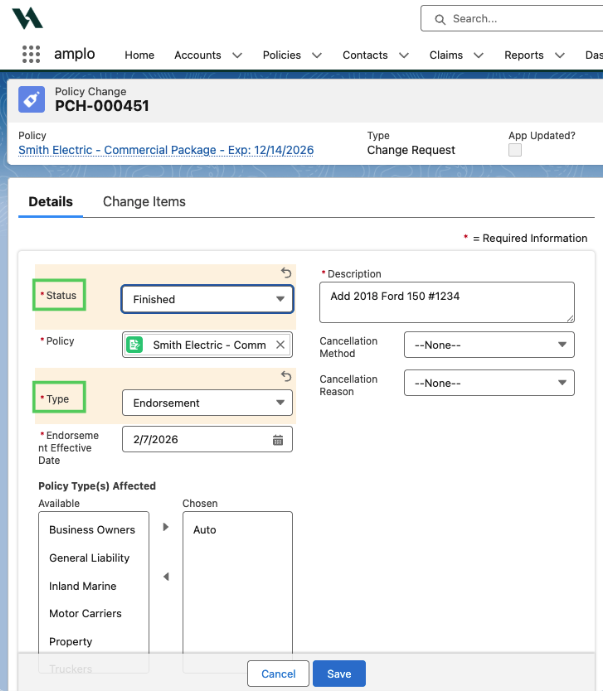Open the Cancellation Method dropdown
The image size is (603, 691).
coord(489,345)
